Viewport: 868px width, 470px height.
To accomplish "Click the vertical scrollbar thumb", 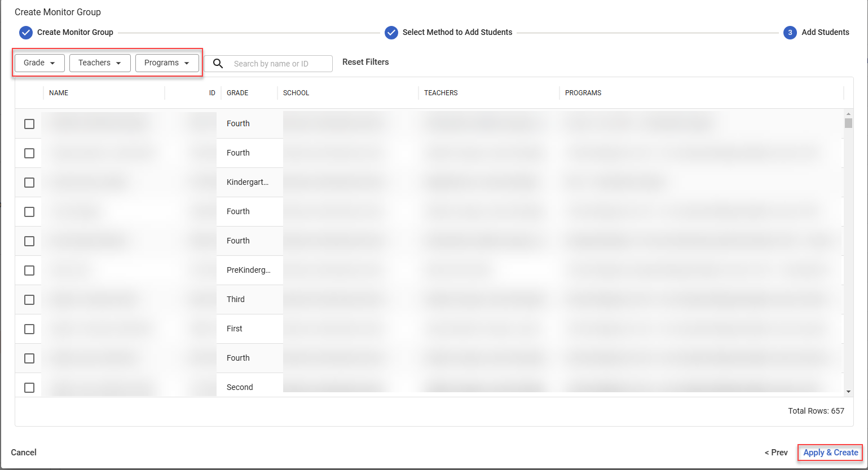I will pos(848,123).
